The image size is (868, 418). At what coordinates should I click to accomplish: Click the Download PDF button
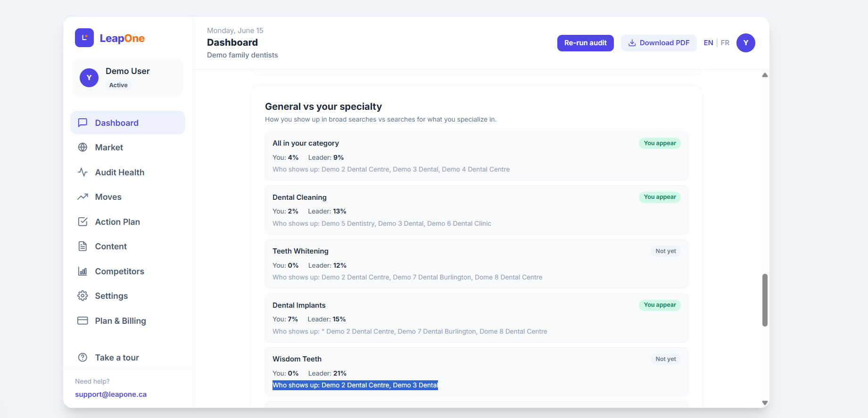pos(659,43)
